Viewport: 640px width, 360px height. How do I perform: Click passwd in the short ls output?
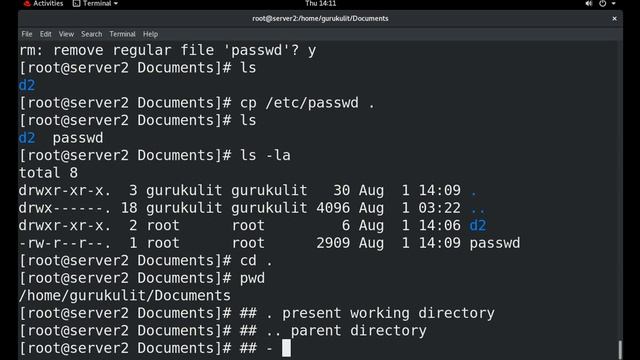click(78, 138)
